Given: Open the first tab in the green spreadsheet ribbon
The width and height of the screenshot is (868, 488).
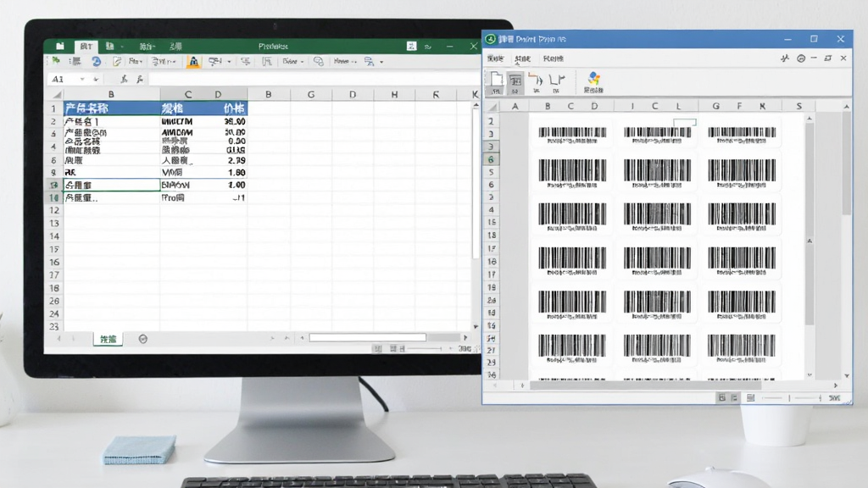Looking at the screenshot, I should point(86,47).
